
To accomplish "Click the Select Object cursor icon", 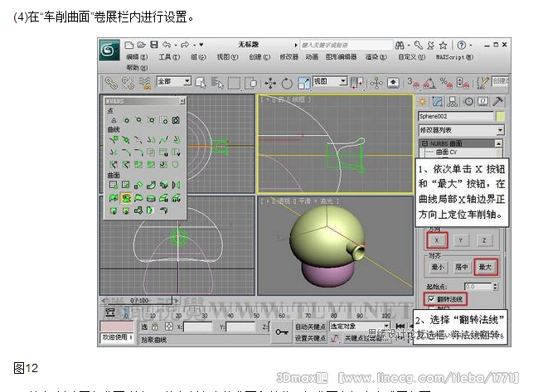I will coord(200,83).
